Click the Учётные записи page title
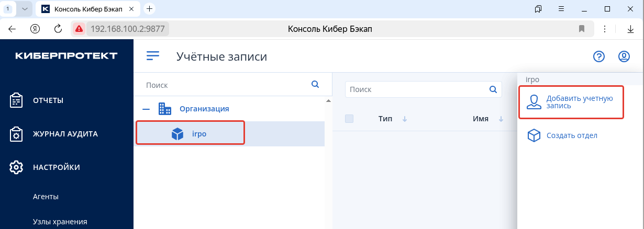Image resolution: width=644 pixels, height=229 pixels. tap(221, 56)
